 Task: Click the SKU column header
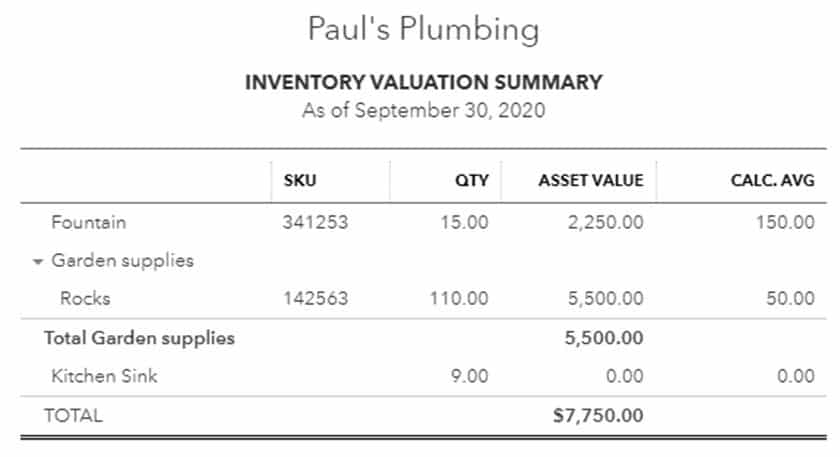coord(300,180)
